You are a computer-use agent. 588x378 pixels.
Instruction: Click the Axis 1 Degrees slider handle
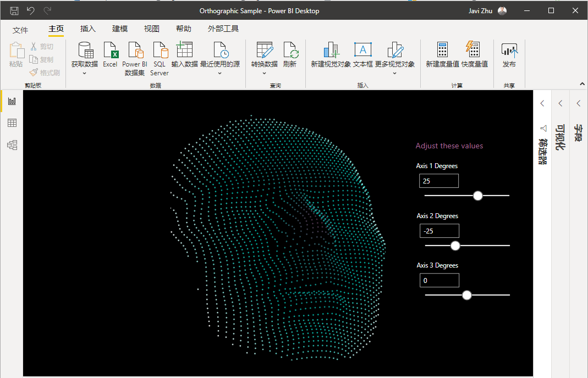(478, 196)
